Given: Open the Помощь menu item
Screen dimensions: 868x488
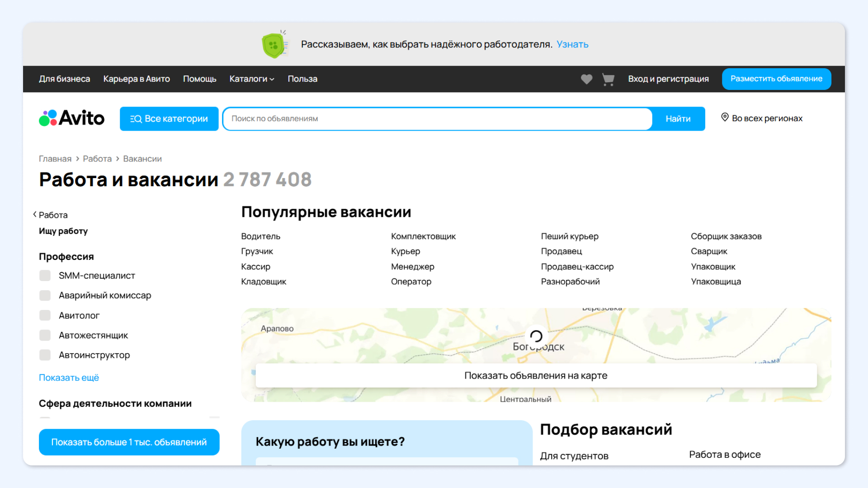Looking at the screenshot, I should tap(199, 79).
